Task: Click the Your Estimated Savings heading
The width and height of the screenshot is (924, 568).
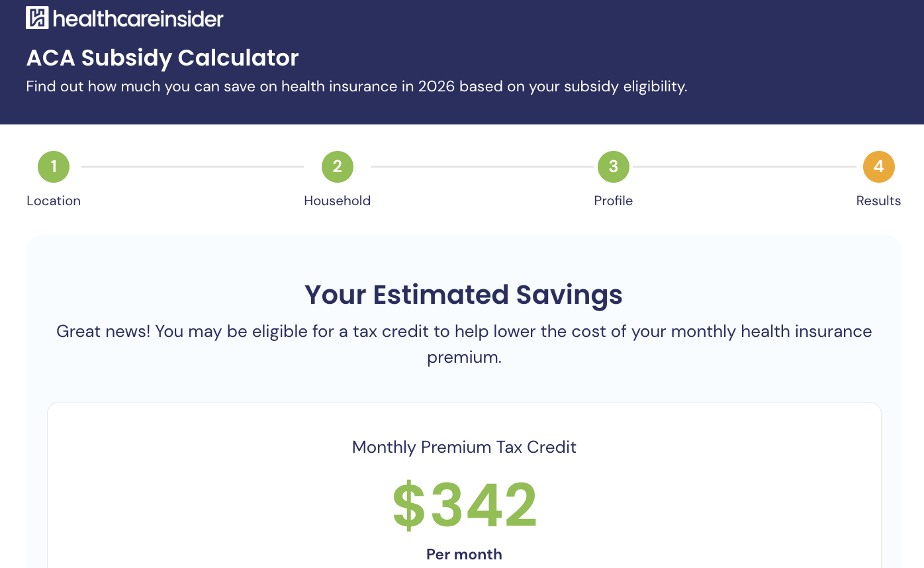Action: (463, 295)
